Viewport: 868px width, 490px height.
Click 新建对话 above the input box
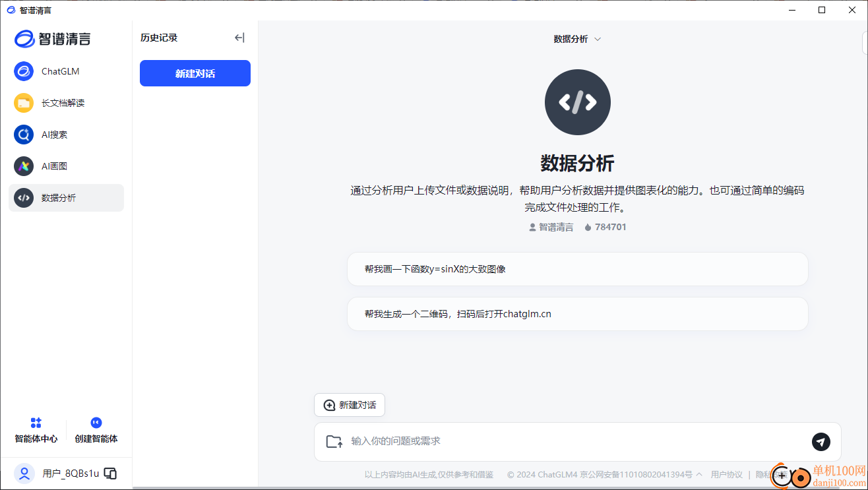350,405
